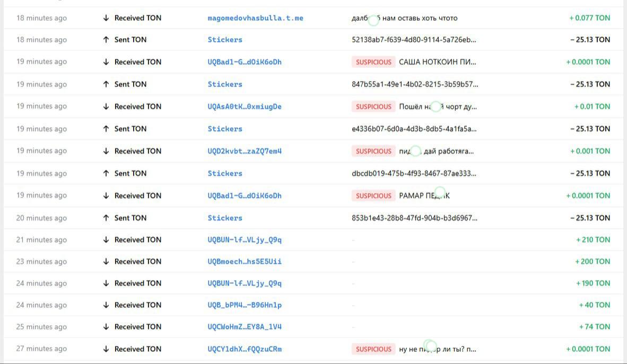
Task: Click the +190 TON received amount
Action: coord(593,283)
